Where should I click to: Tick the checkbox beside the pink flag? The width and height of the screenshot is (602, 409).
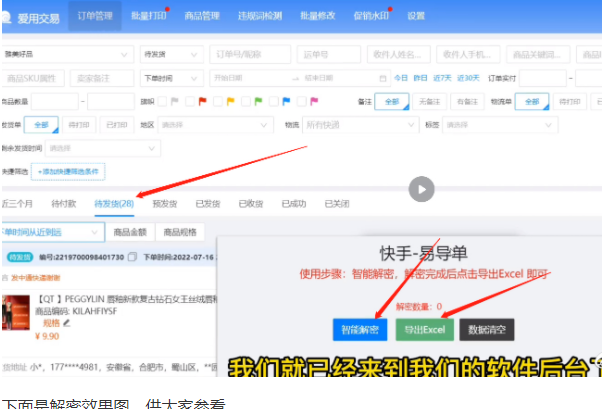pos(302,101)
